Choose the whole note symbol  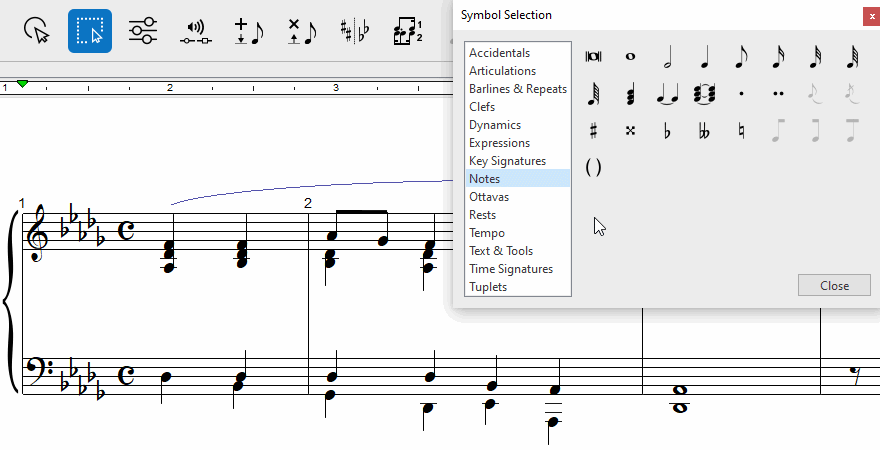pyautogui.click(x=630, y=56)
